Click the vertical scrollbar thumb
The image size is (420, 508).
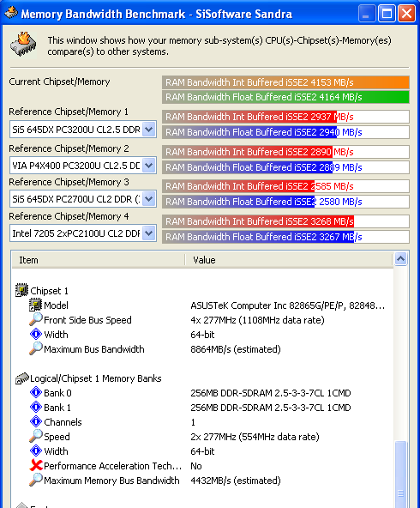coord(400,475)
